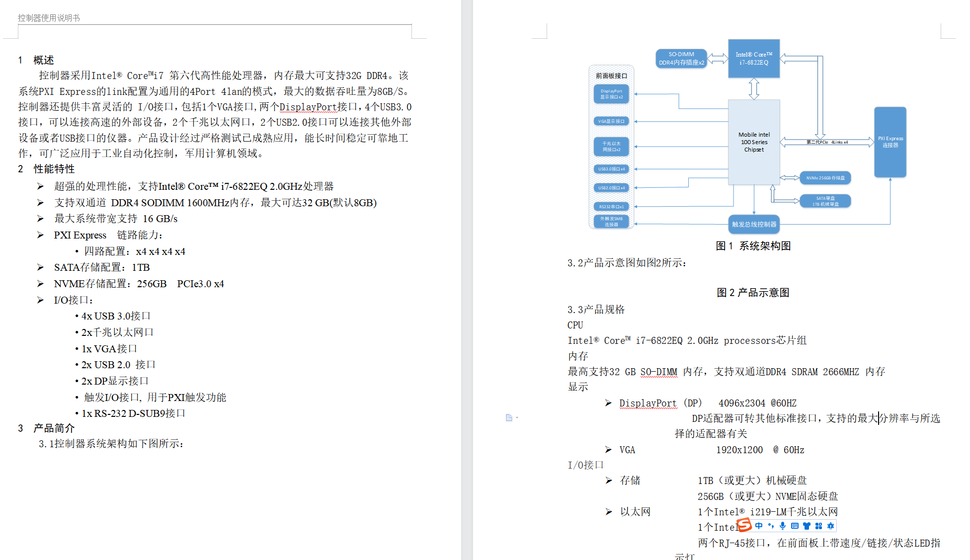Viewport: 970px width, 560px height.
Task: Click the line 3.1控制器系统架构如下图所示
Action: point(111,444)
